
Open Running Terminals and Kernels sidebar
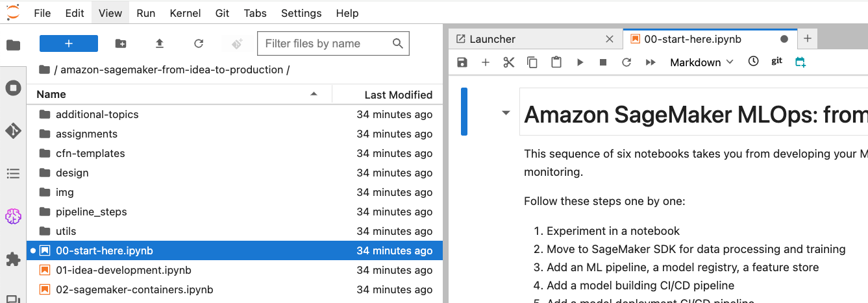[13, 88]
